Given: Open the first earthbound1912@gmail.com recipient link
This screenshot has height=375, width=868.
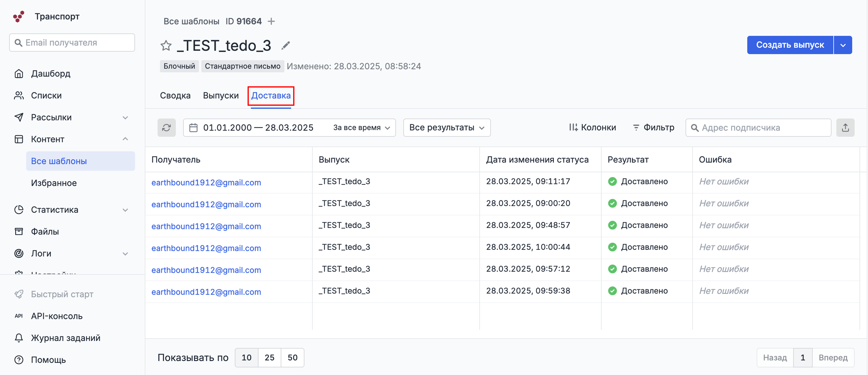Looking at the screenshot, I should coord(206,182).
